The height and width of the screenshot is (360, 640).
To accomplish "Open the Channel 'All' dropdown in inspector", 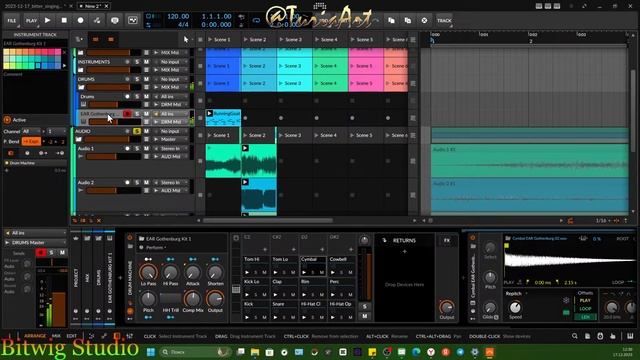I will pos(31,131).
